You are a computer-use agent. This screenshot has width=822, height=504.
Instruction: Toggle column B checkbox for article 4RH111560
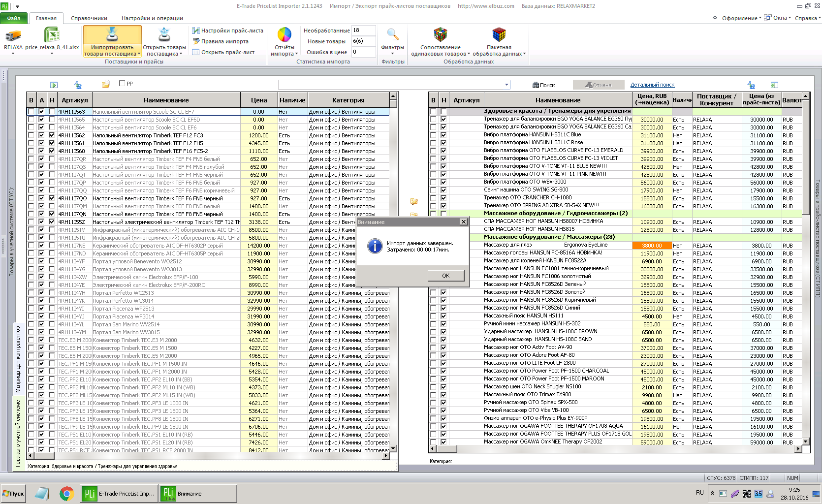click(x=31, y=151)
